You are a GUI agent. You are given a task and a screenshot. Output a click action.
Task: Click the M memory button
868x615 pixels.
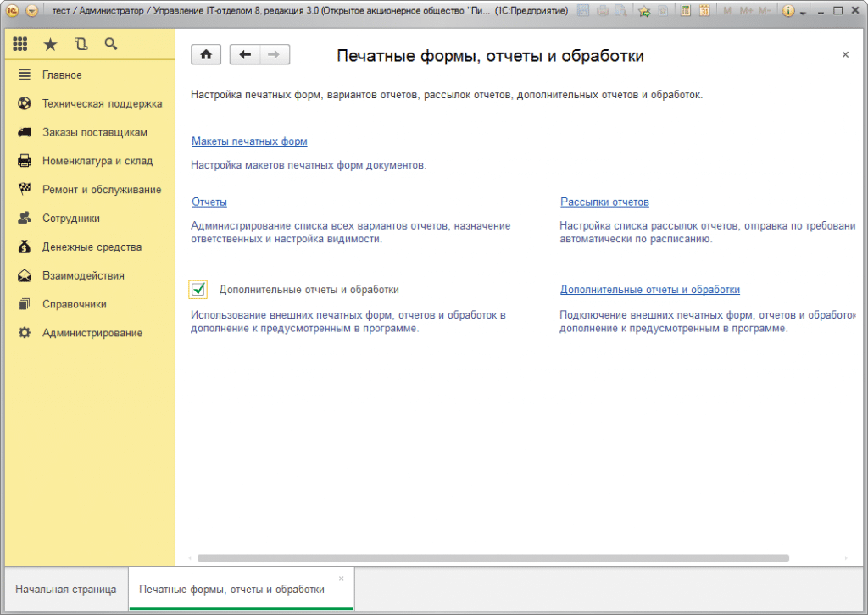pyautogui.click(x=727, y=10)
